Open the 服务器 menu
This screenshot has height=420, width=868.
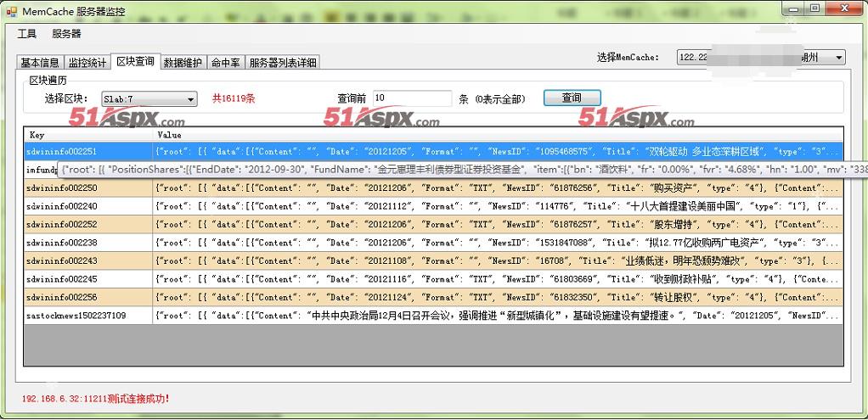pyautogui.click(x=66, y=34)
